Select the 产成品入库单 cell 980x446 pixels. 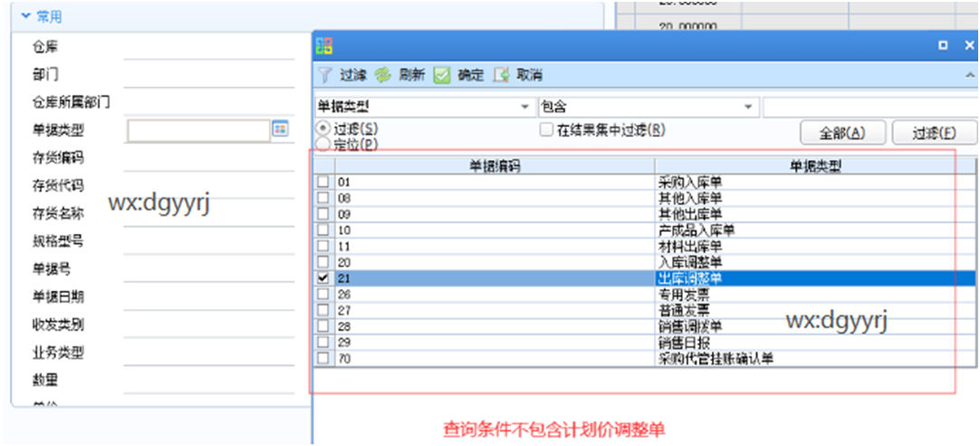816,230
